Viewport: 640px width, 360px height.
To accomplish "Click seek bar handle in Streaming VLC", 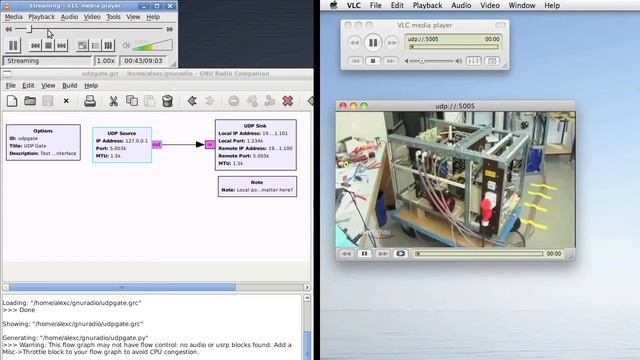I will point(29,29).
